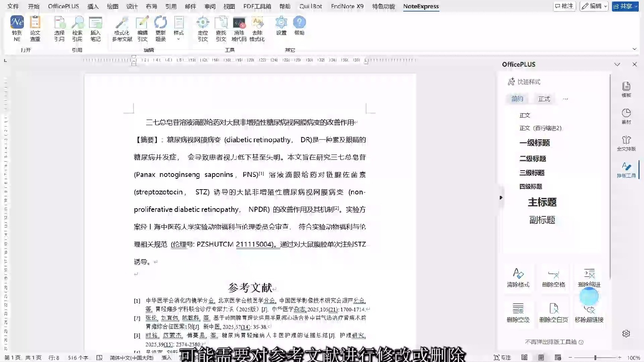Select the 删除空白页 tool

(554, 313)
